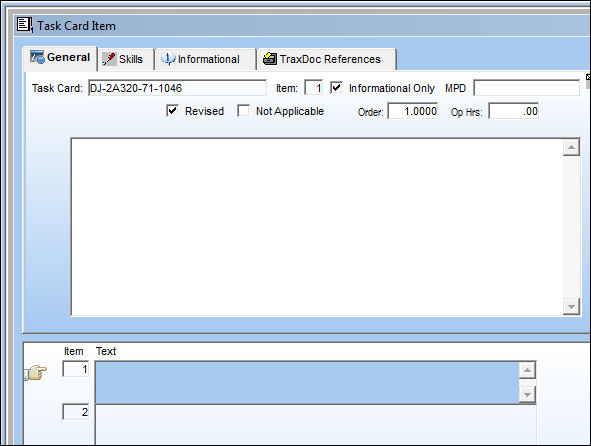591x446 pixels.
Task: Click the Task Card Item window icon
Action: click(x=25, y=25)
